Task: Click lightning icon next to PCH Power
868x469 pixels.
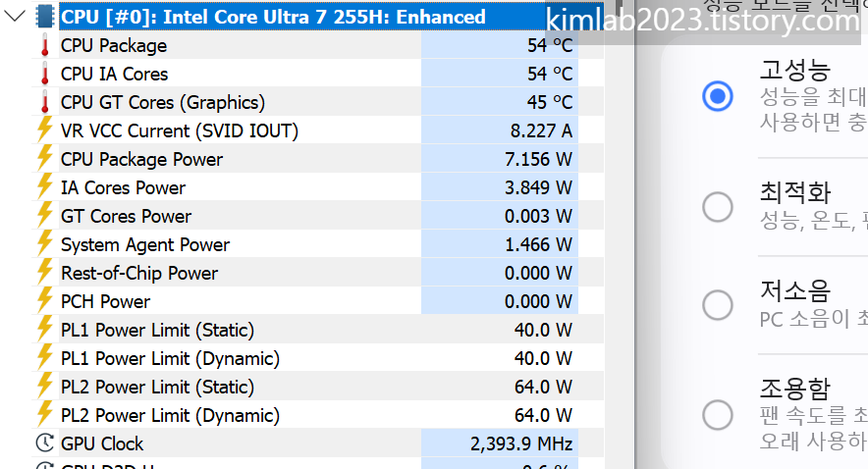Action: (x=45, y=301)
